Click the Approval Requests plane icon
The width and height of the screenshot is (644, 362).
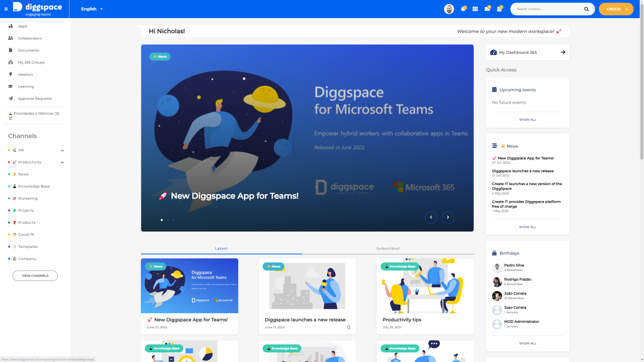pyautogui.click(x=11, y=99)
